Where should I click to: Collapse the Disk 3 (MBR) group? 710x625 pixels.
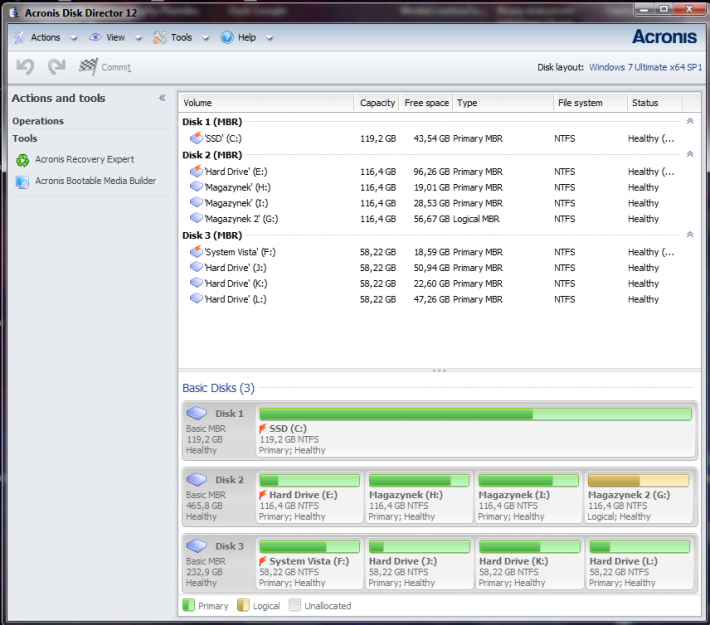(x=690, y=235)
